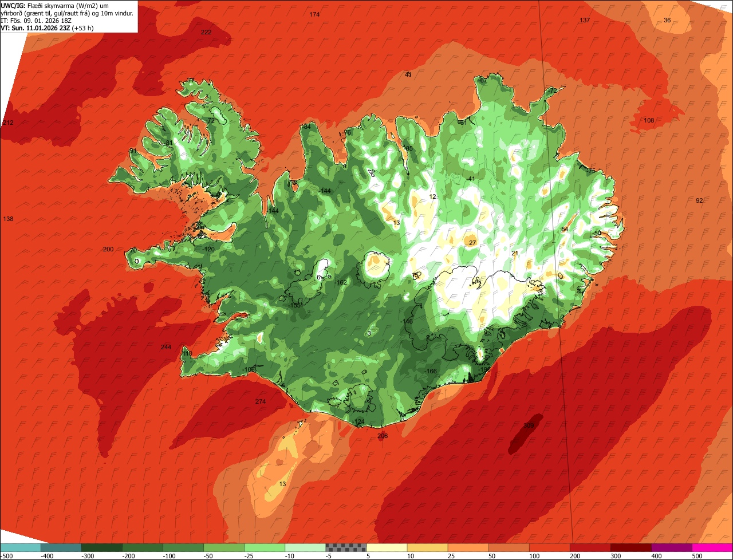Image resolution: width=733 pixels, height=560 pixels.
Task: Click the 206 value on the south coast
Action: point(383,436)
